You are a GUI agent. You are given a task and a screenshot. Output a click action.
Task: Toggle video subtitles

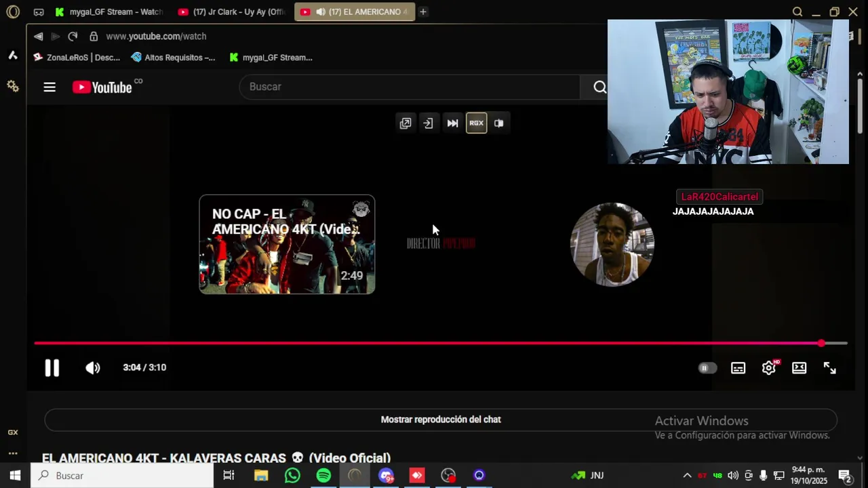point(738,368)
